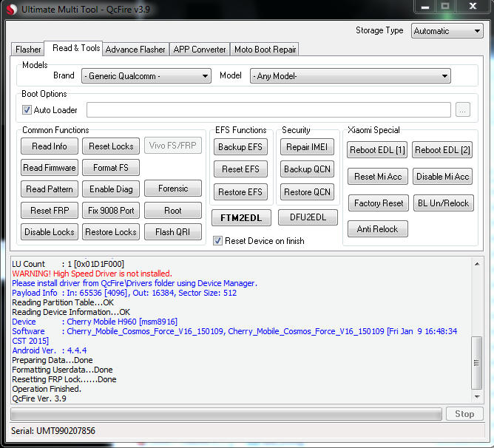Viewport: 494px width, 448px height.
Task: Click the browse button beside loader path
Action: [x=462, y=110]
